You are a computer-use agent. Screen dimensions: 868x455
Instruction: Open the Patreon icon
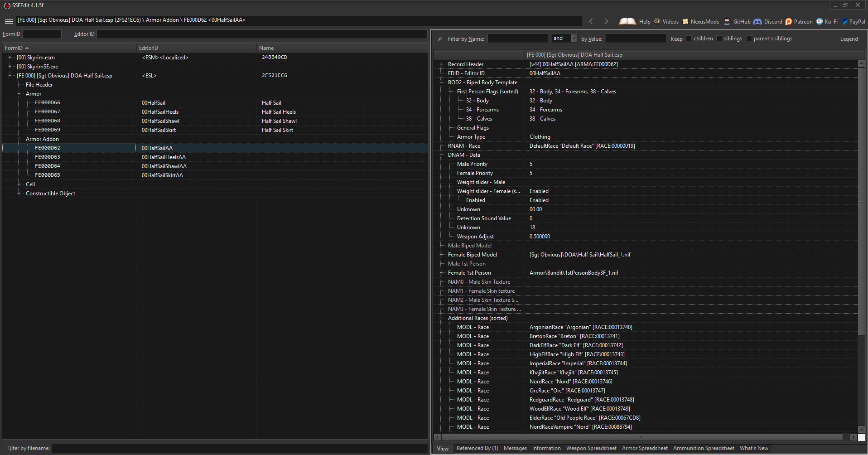789,21
